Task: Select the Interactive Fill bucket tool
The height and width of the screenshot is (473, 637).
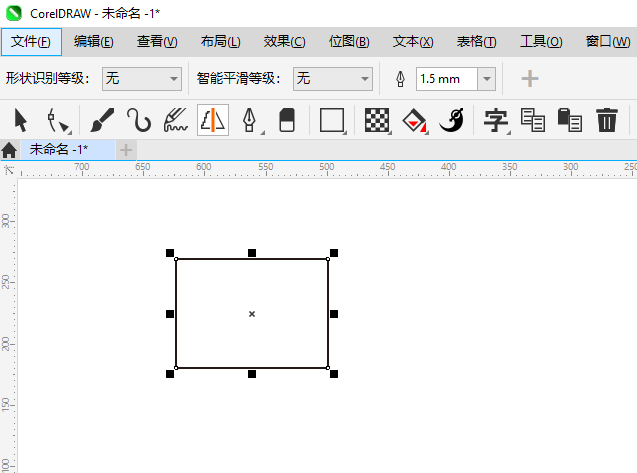Action: (x=415, y=121)
